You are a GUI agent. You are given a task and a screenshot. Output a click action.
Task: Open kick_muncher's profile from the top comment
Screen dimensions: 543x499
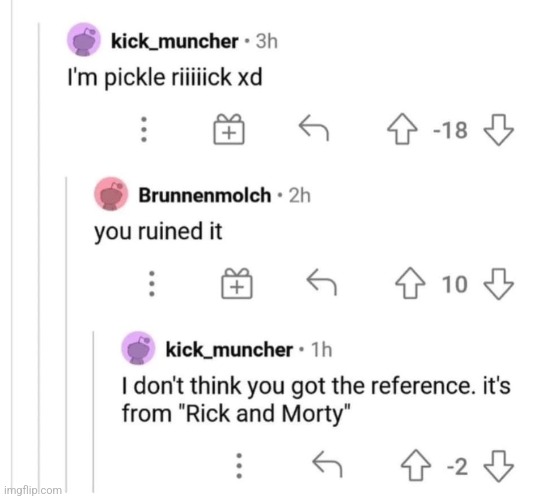(x=175, y=42)
